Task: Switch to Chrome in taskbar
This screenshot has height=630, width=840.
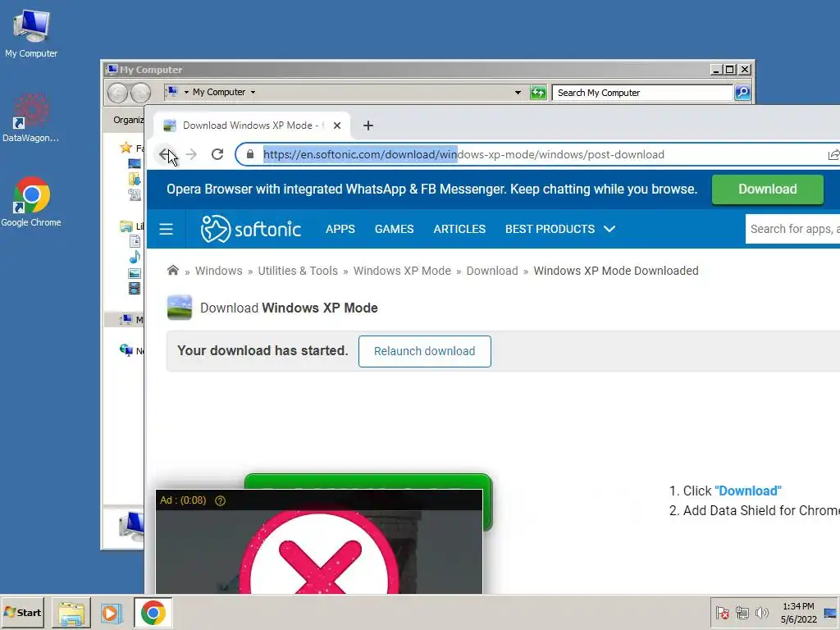Action: (x=153, y=613)
